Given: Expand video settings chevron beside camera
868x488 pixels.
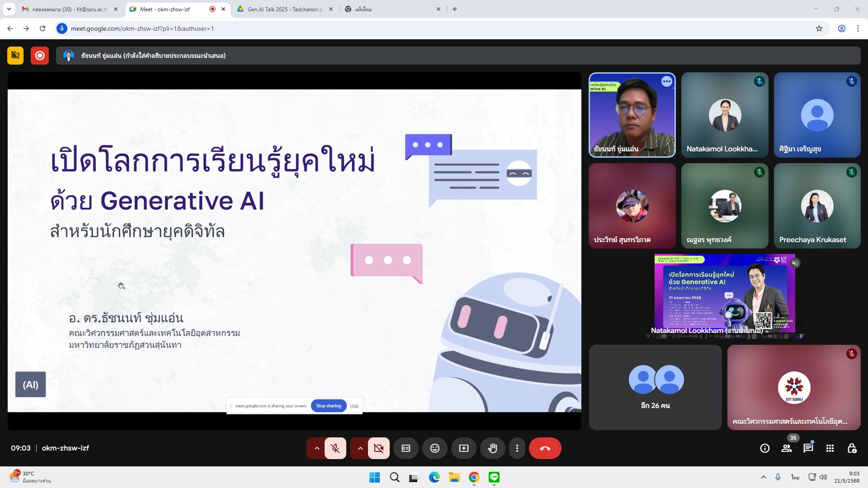Looking at the screenshot, I should [360, 448].
